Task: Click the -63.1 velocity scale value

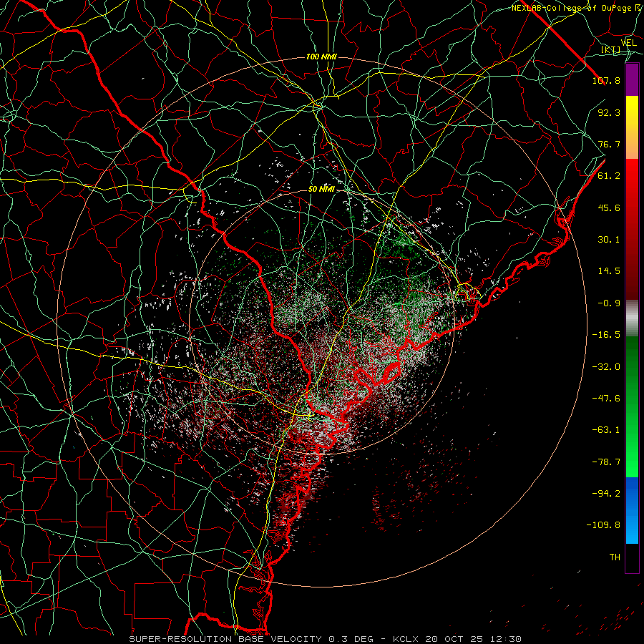Action: 606,430
